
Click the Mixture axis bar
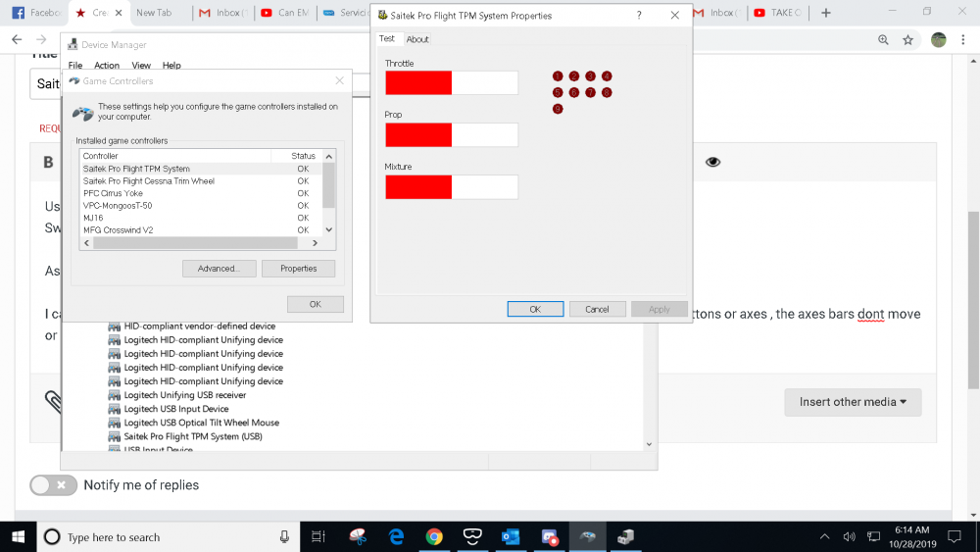451,187
